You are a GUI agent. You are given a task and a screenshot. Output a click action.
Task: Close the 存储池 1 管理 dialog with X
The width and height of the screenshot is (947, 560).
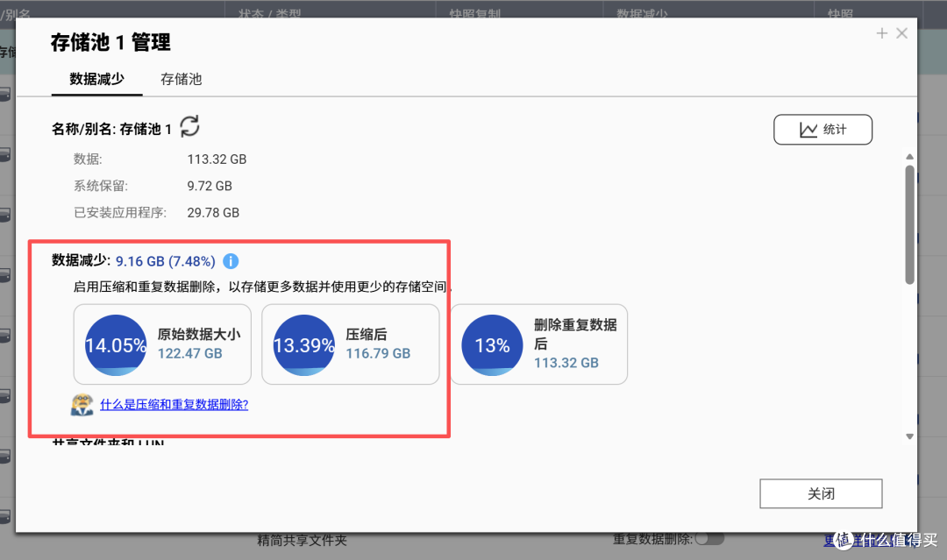(x=901, y=33)
